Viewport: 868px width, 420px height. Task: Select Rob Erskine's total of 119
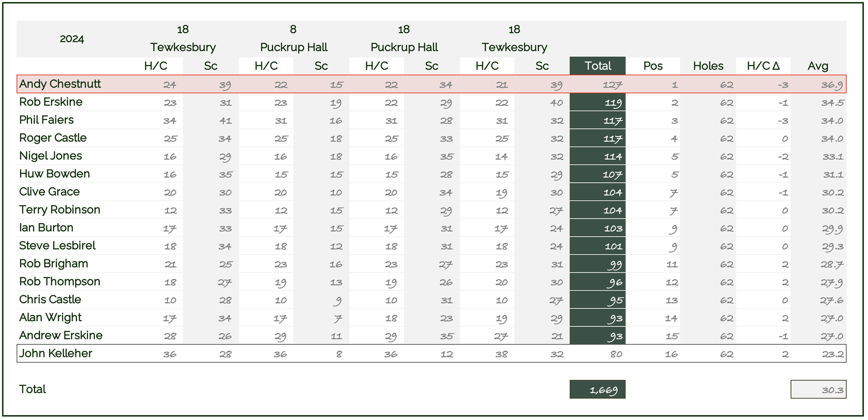click(x=597, y=102)
